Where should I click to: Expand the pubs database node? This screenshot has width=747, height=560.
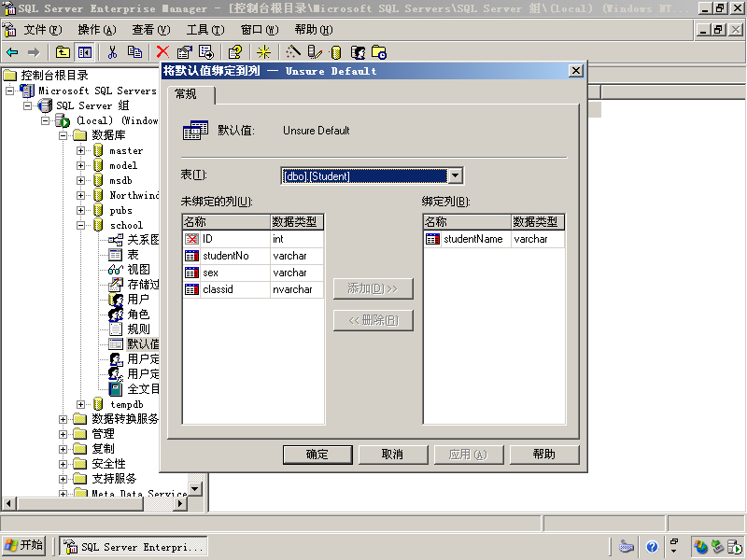[x=81, y=211]
